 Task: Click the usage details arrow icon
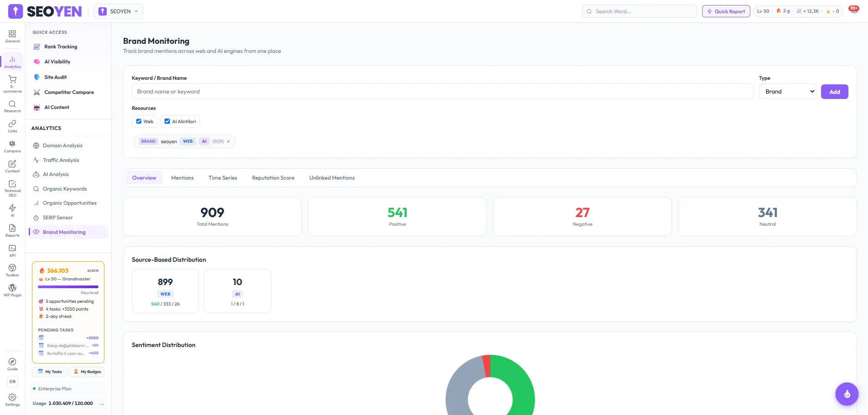pos(102,404)
